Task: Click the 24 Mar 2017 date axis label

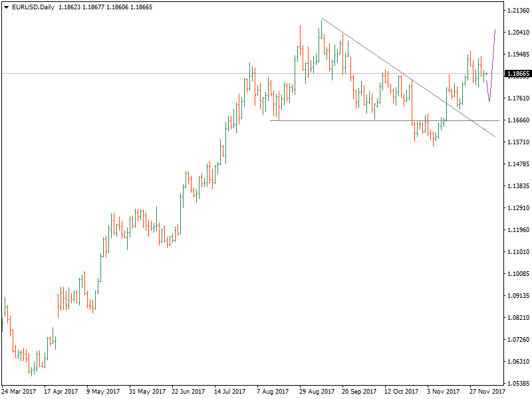Action: (x=21, y=392)
